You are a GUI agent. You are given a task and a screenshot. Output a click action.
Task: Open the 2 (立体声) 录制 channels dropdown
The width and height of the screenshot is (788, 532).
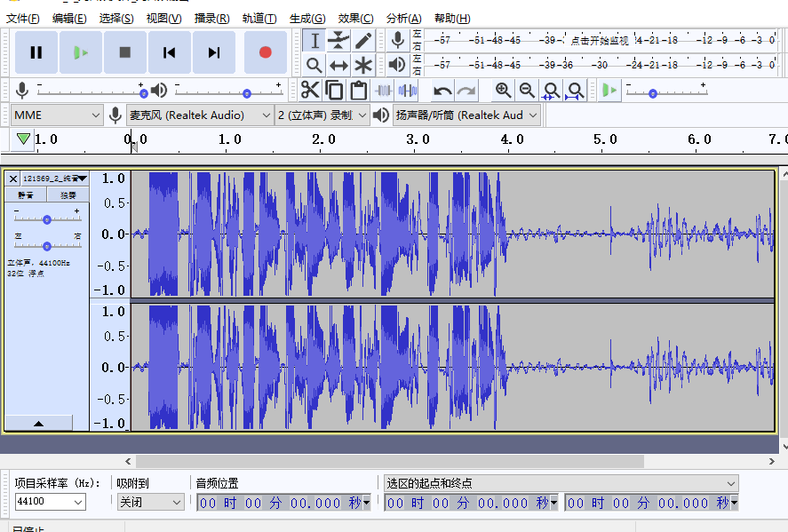(x=322, y=115)
